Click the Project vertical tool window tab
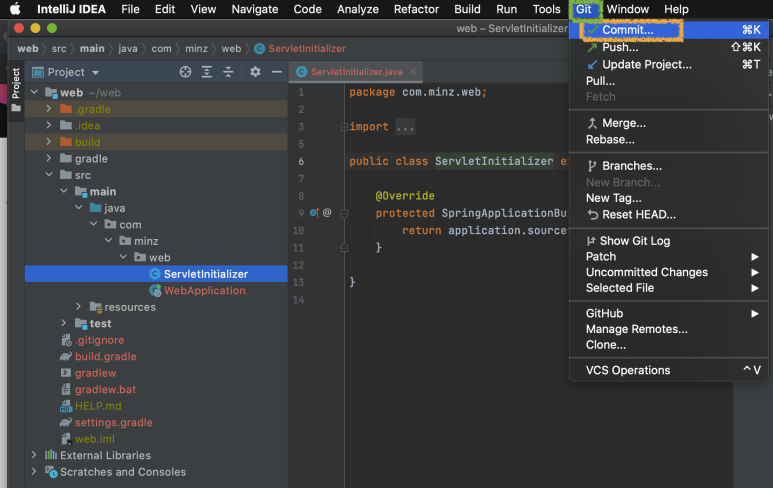The image size is (773, 488). click(x=16, y=89)
